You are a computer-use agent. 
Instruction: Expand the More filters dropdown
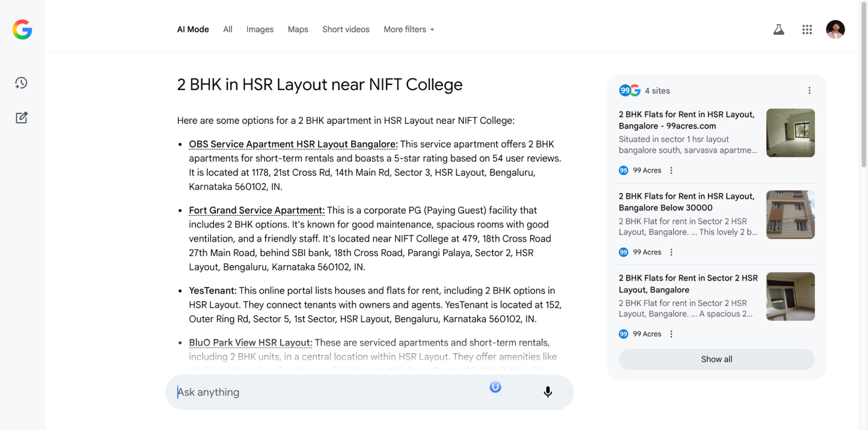tap(408, 29)
